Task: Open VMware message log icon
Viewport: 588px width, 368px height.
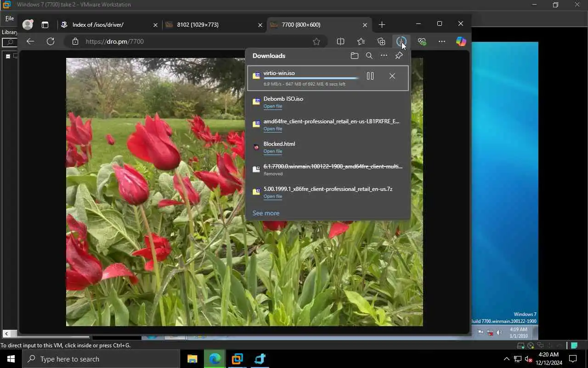Action: pyautogui.click(x=574, y=345)
